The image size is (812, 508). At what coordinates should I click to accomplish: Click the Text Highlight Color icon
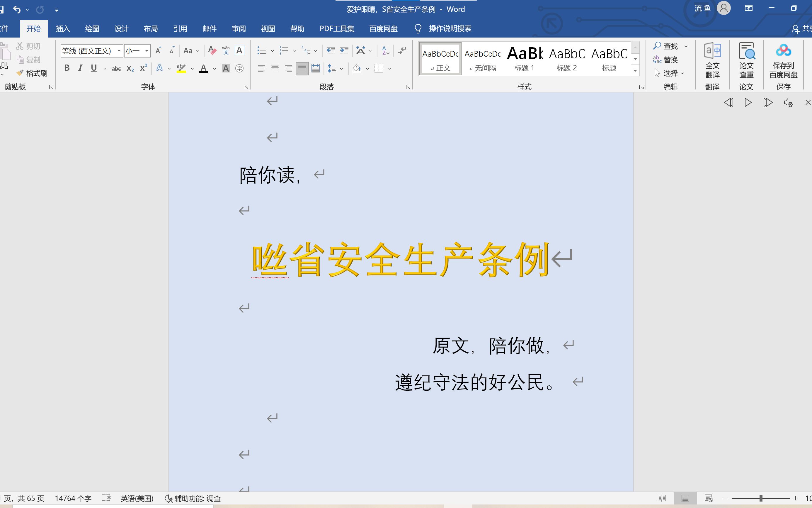[x=182, y=68]
